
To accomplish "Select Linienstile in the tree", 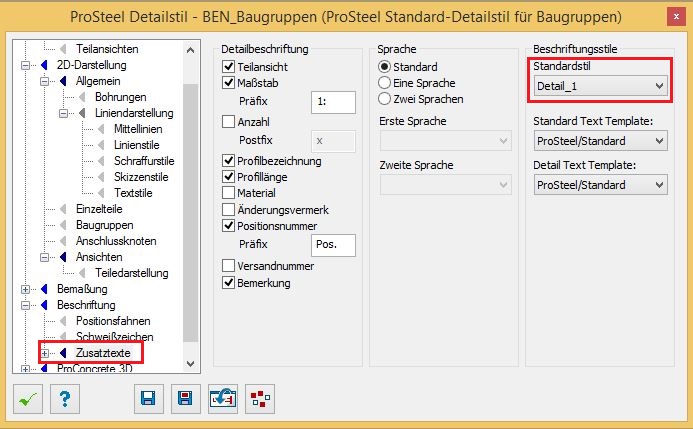I will pos(137,145).
